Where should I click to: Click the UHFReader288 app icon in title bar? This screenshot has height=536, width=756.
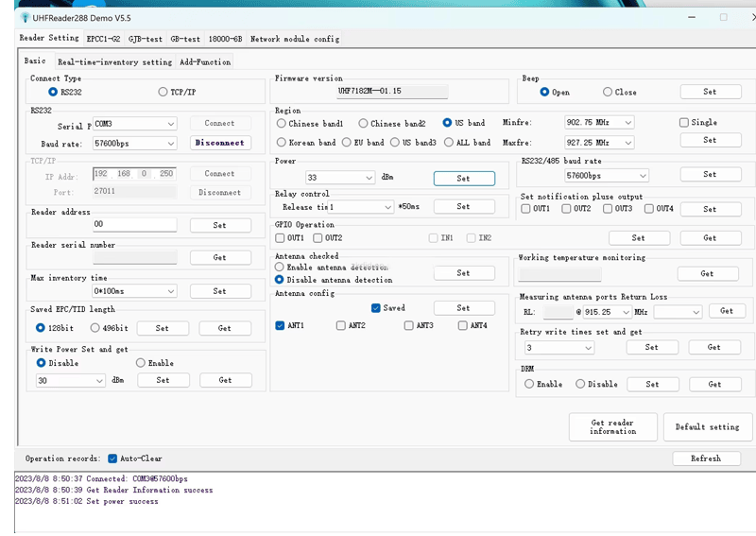26,18
